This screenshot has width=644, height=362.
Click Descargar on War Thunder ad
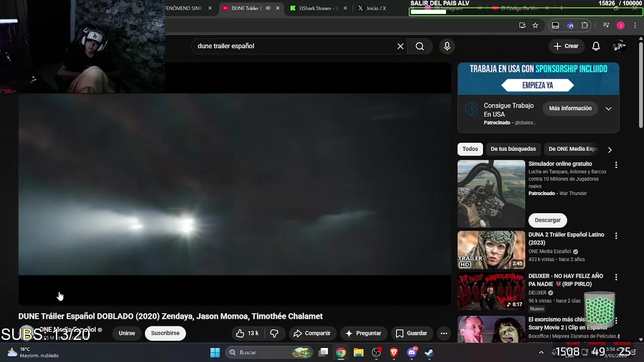tap(547, 220)
